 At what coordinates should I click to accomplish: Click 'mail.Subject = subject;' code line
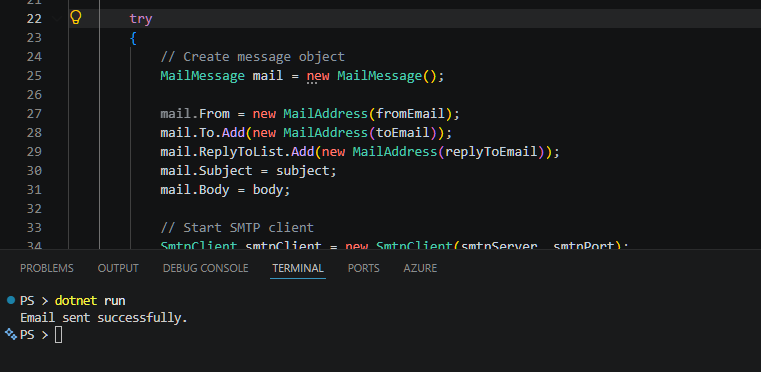pos(248,171)
